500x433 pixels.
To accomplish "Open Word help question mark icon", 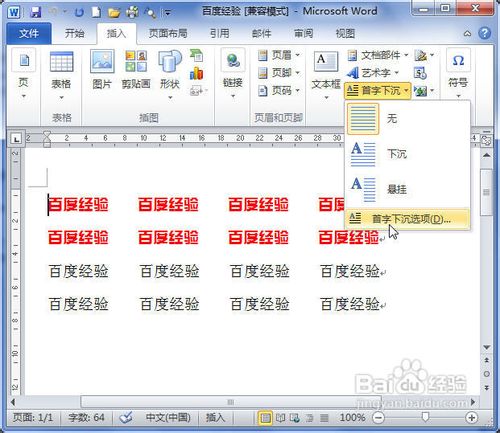I will (484, 33).
